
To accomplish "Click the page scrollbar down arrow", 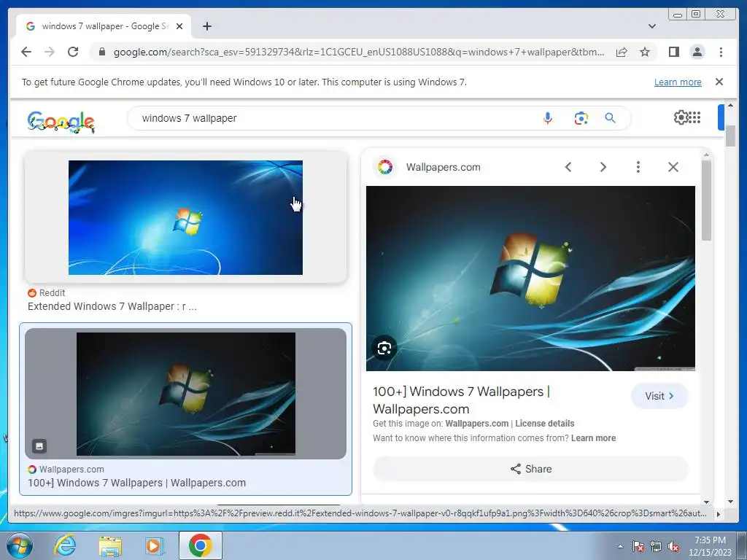I will click(730, 502).
